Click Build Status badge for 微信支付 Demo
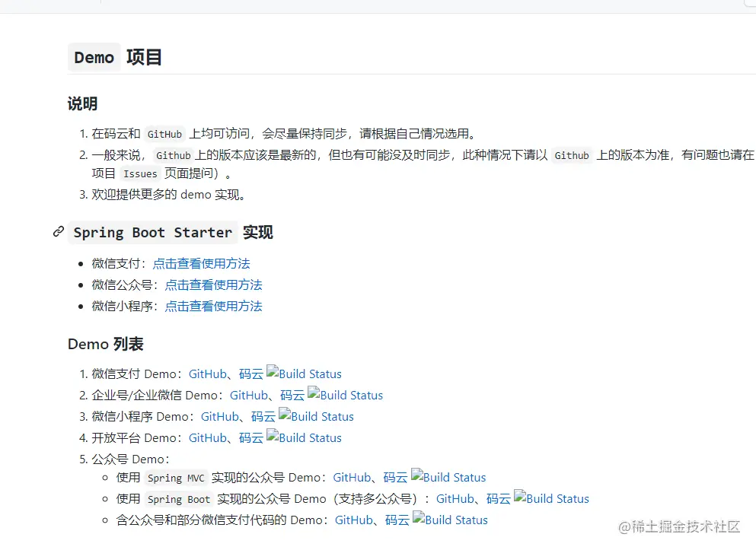 pyautogui.click(x=304, y=374)
